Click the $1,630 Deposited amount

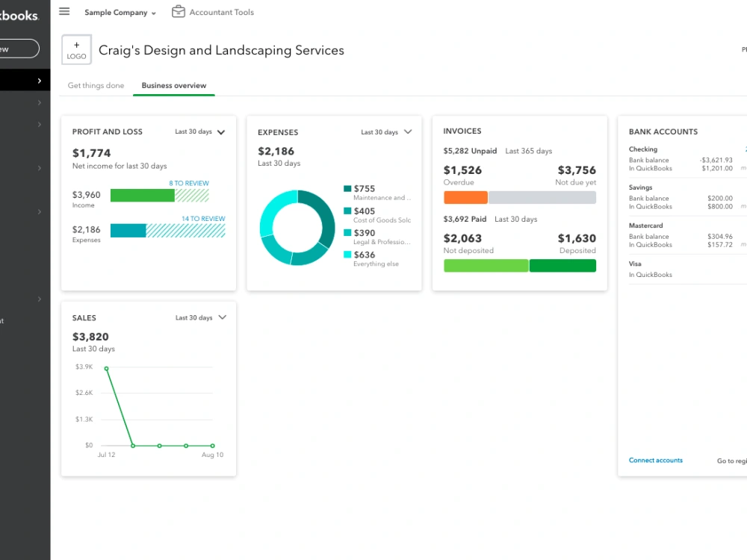point(577,239)
